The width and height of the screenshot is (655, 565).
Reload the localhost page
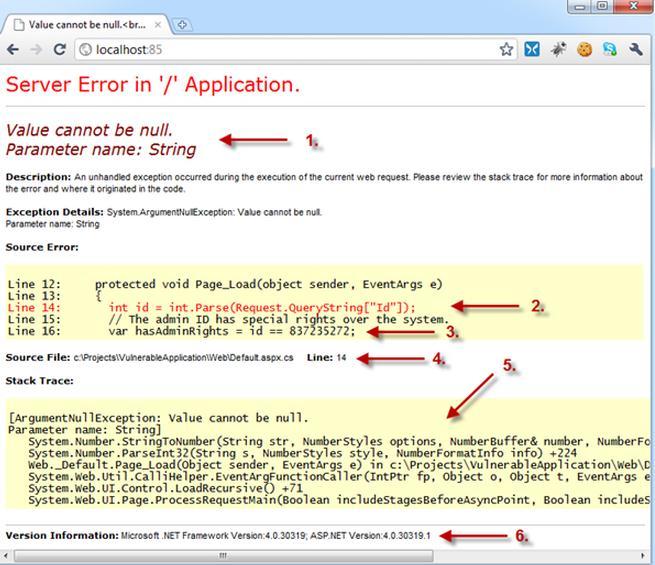click(x=60, y=50)
